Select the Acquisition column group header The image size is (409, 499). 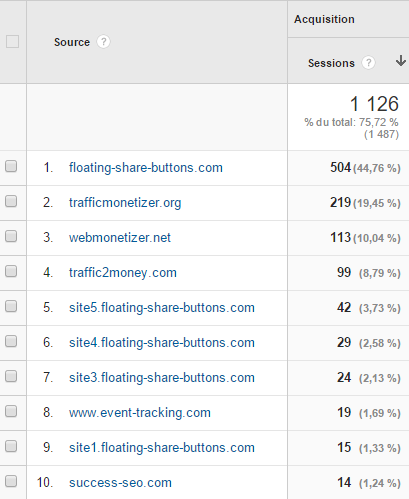(x=324, y=19)
